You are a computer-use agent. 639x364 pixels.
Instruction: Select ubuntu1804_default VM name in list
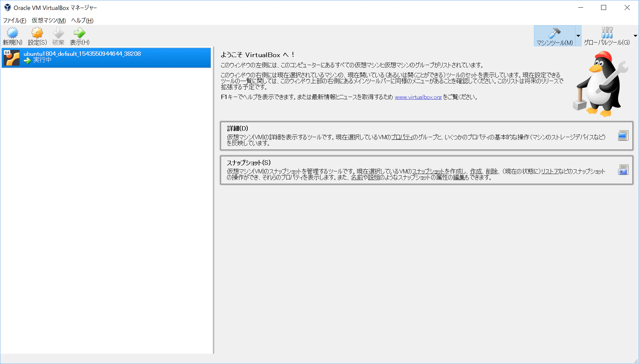[x=82, y=54]
